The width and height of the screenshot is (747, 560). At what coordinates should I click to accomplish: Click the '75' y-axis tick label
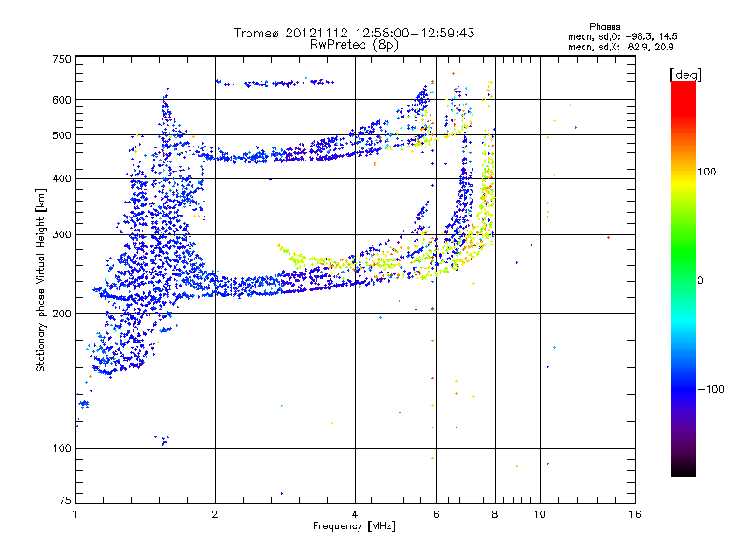(x=64, y=500)
